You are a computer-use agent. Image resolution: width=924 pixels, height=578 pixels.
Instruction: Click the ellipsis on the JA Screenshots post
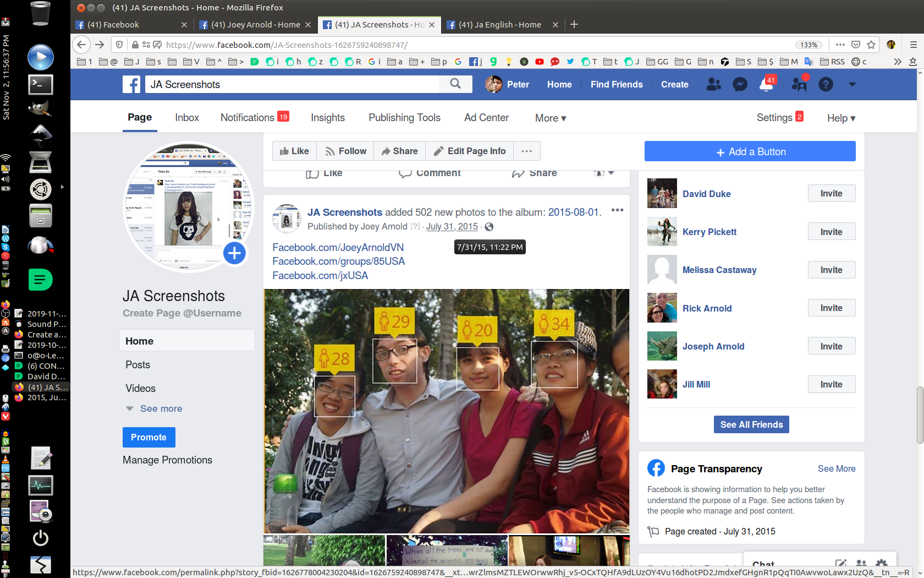point(617,210)
